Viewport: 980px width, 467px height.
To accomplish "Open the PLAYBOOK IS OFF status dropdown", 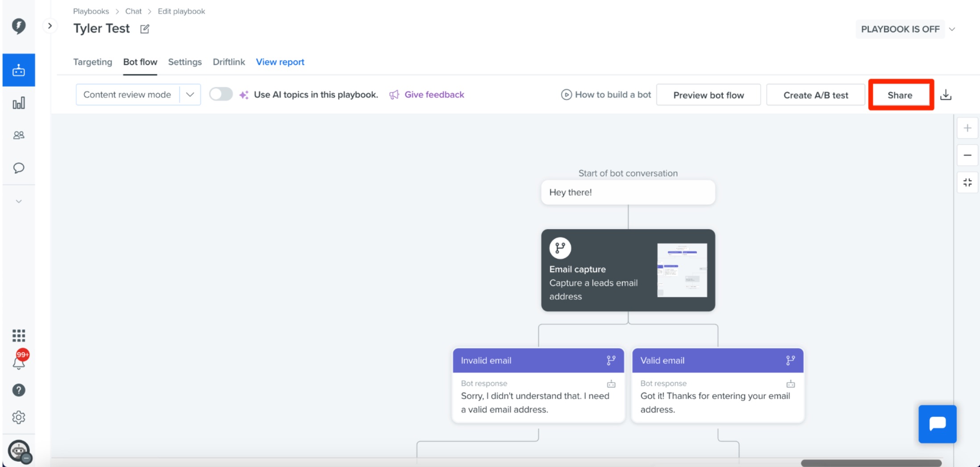I will [x=907, y=29].
